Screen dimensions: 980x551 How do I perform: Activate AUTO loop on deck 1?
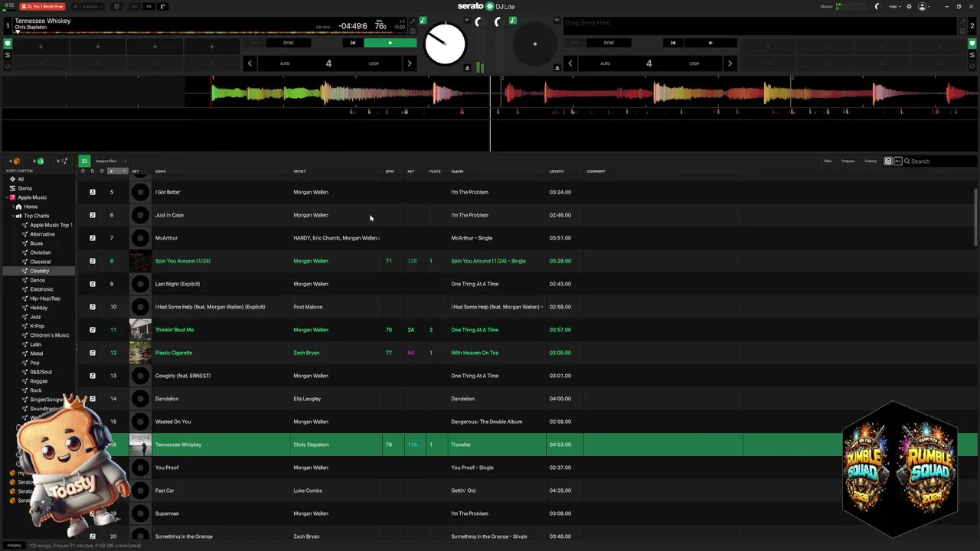[x=284, y=64]
